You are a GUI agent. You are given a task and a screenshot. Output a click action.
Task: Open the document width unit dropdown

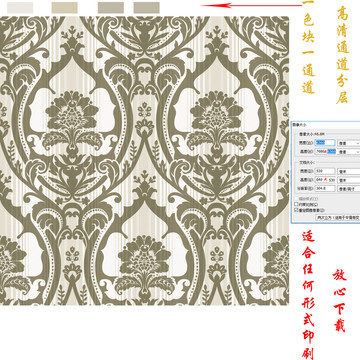point(349,171)
